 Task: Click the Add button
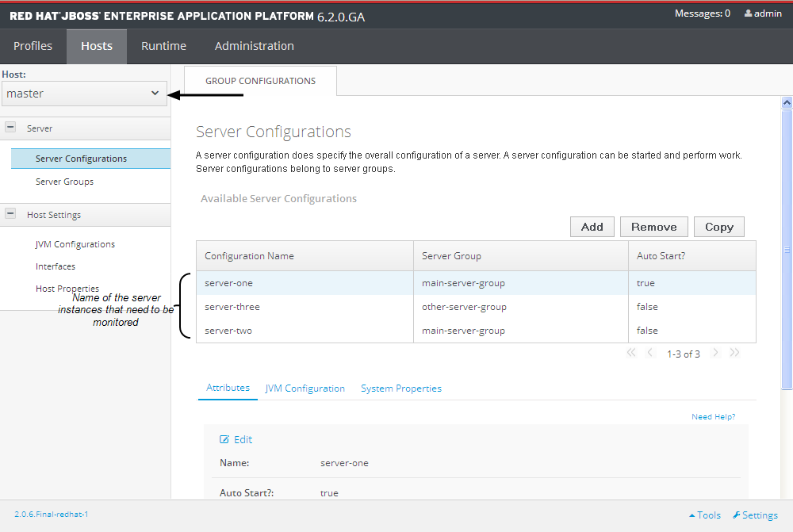[x=592, y=227]
